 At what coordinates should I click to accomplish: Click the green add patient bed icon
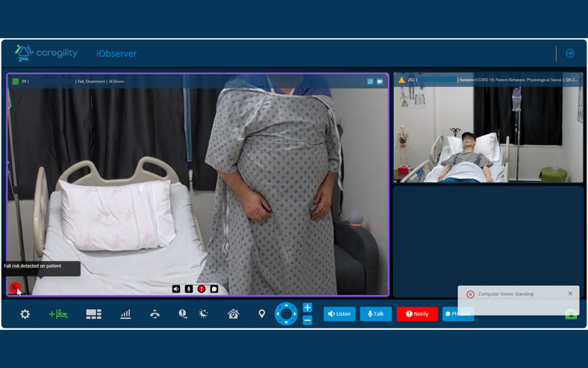tap(58, 314)
